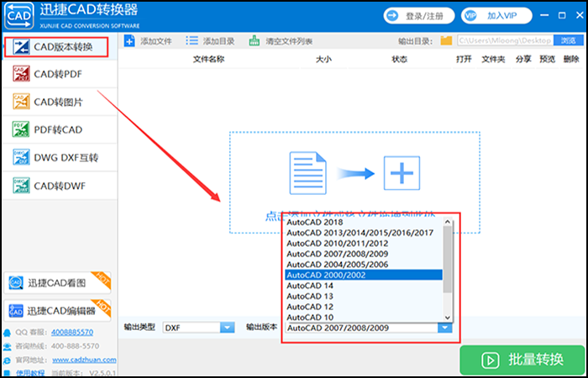Collapse the 输出版本 dropdown arrow
Image resolution: width=588 pixels, height=378 pixels.
point(444,328)
